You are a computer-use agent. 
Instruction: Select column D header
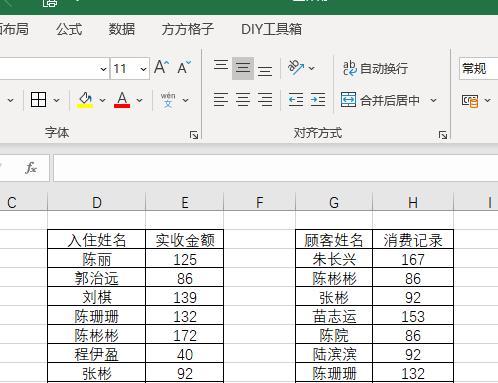pyautogui.click(x=97, y=202)
